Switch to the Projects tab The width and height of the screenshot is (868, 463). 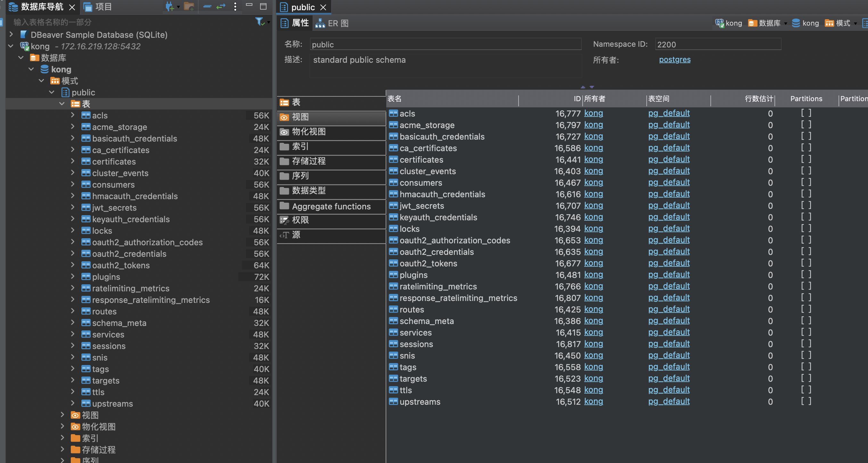[x=98, y=7]
